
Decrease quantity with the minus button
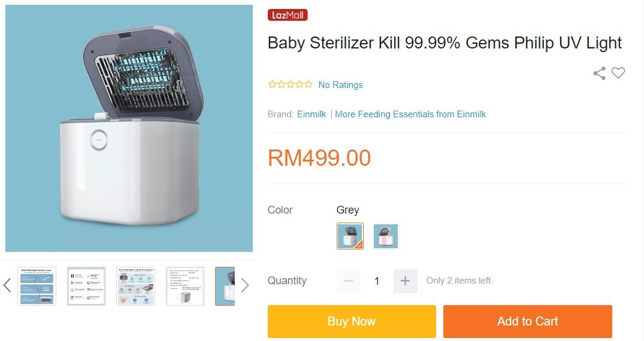[x=349, y=281]
